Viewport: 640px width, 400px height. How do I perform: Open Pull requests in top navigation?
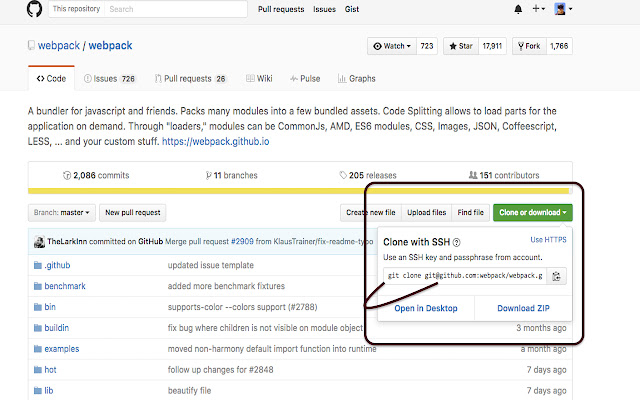[281, 9]
